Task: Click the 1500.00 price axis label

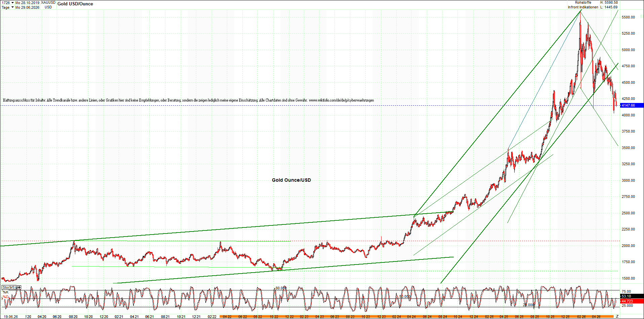Action: pos(628,278)
